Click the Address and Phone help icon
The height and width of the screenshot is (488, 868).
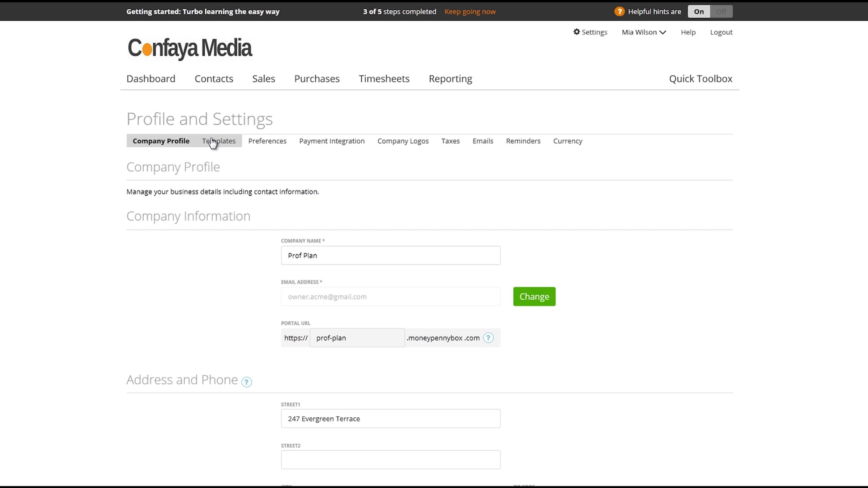click(246, 382)
